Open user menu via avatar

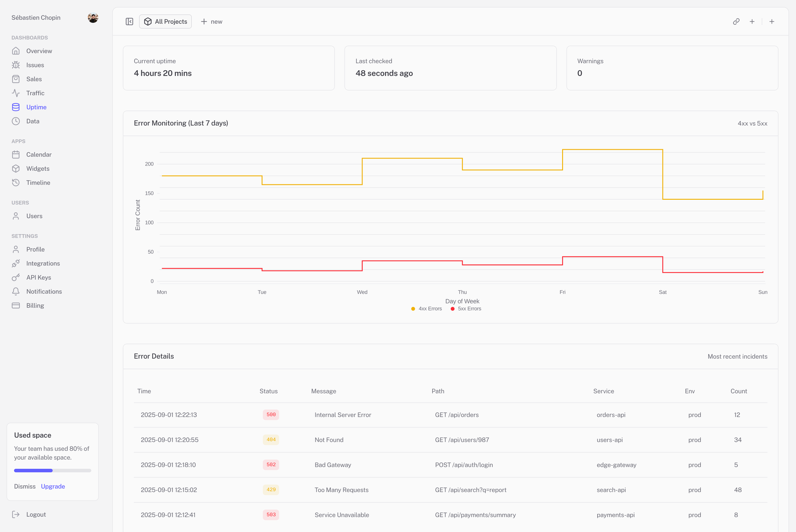pyautogui.click(x=93, y=18)
